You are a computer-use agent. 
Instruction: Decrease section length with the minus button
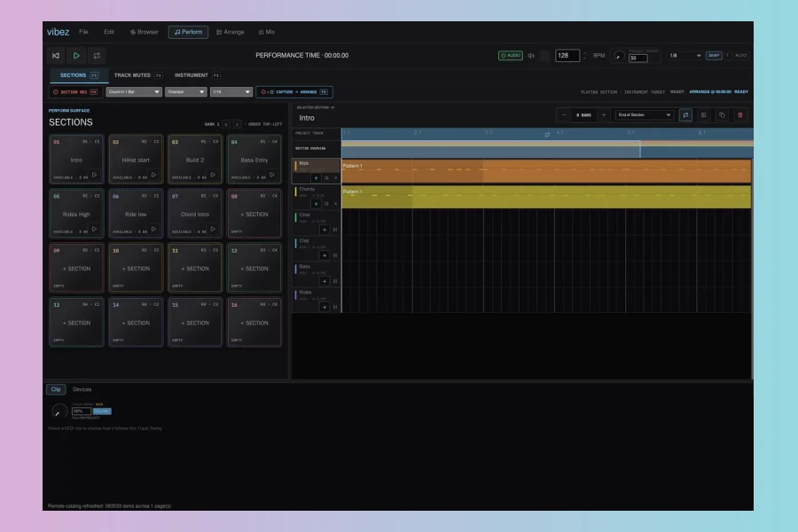pyautogui.click(x=564, y=115)
